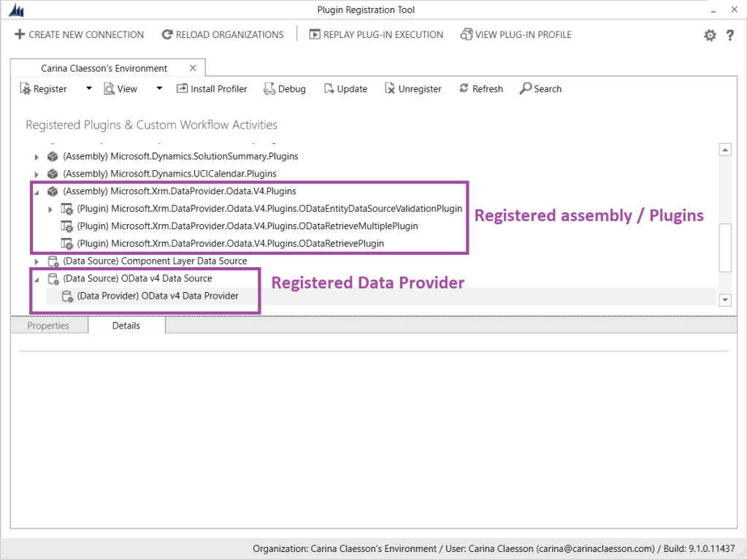Click the Refresh toolbar icon

pos(464,89)
